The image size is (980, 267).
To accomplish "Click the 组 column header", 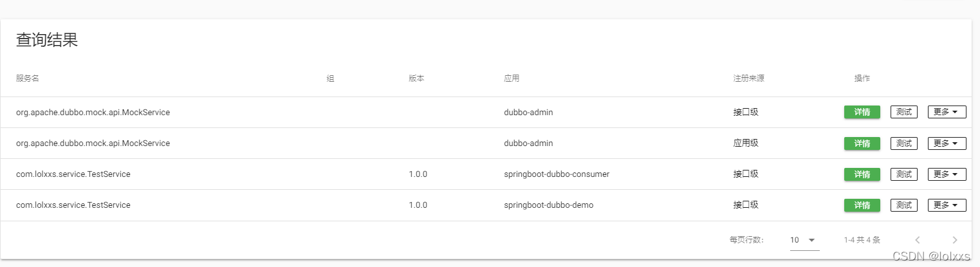I will pyautogui.click(x=330, y=78).
